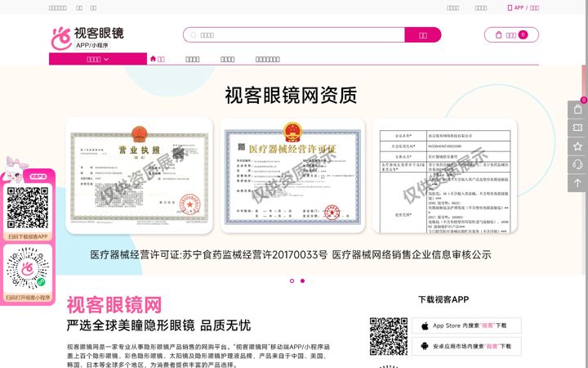Click the 扫码下载视客APP QR code
The image size is (588, 368).
pyautogui.click(x=28, y=208)
